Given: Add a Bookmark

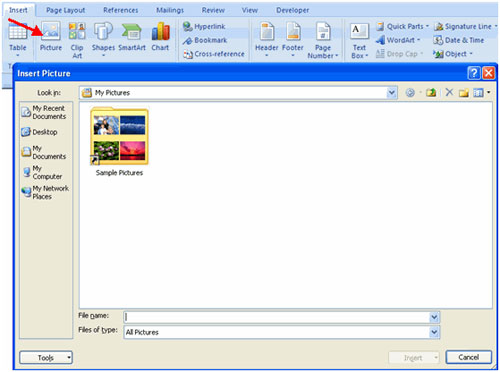Looking at the screenshot, I should 205,40.
